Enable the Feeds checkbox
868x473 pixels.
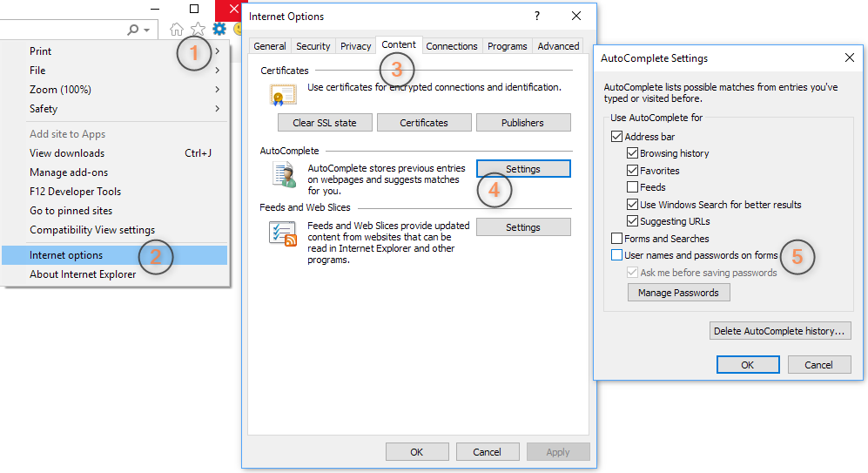632,186
